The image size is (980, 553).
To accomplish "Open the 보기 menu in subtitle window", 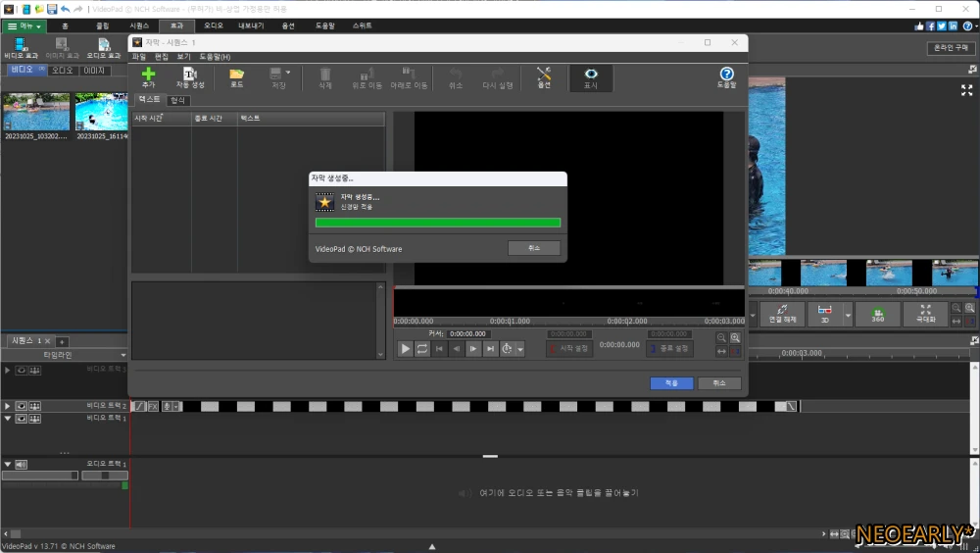I will [183, 57].
